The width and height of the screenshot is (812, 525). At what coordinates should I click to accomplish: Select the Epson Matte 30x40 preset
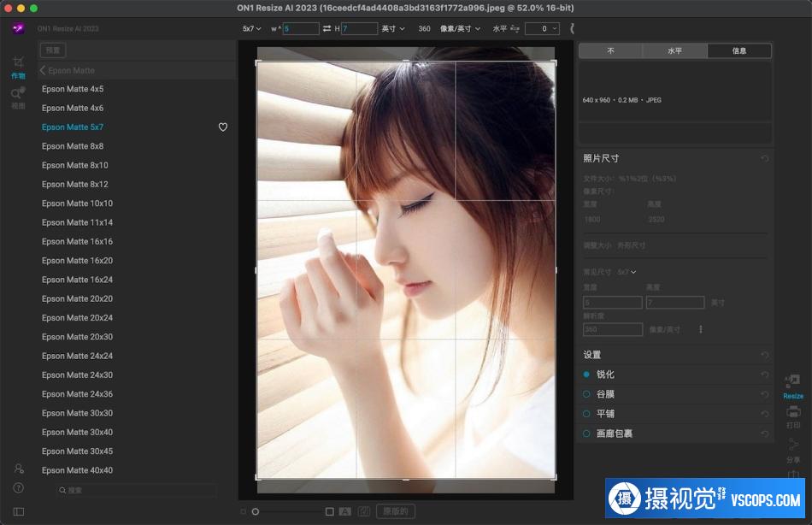click(x=77, y=433)
